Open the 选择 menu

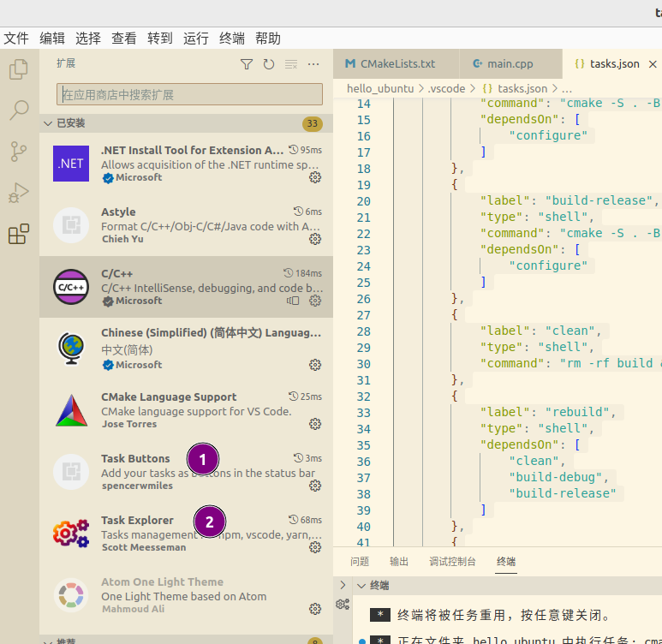click(88, 39)
